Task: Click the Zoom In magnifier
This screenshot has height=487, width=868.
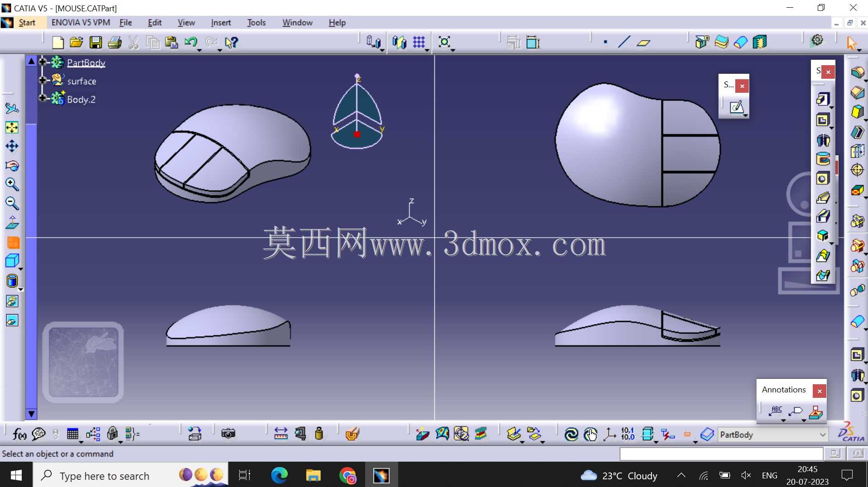Action: click(12, 184)
